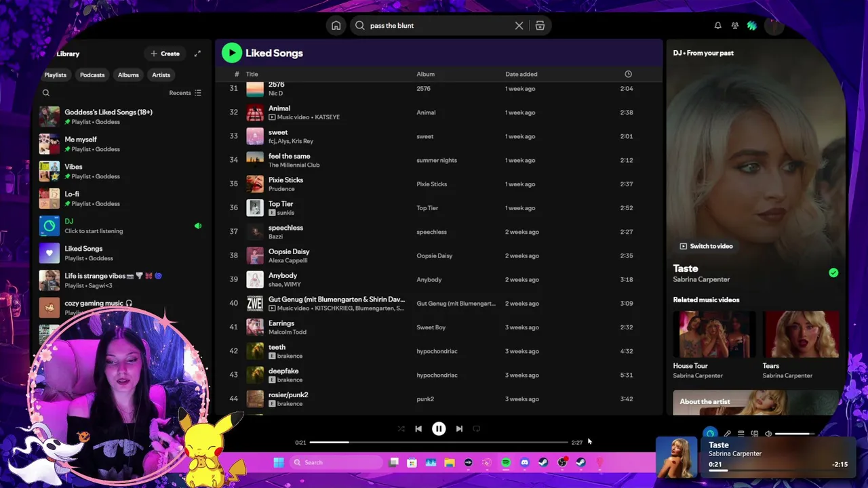Open the Lo-fi playlist
The height and width of the screenshot is (488, 868).
coord(122,199)
